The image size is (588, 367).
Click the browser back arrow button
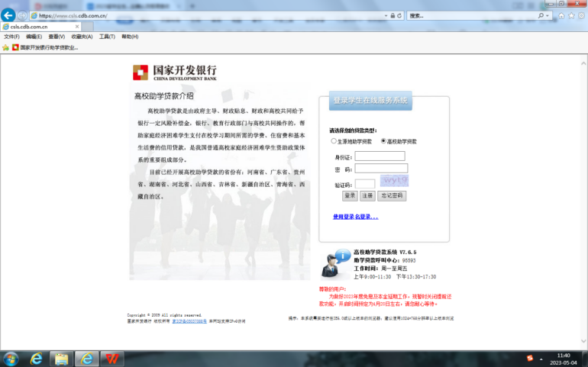(x=8, y=15)
